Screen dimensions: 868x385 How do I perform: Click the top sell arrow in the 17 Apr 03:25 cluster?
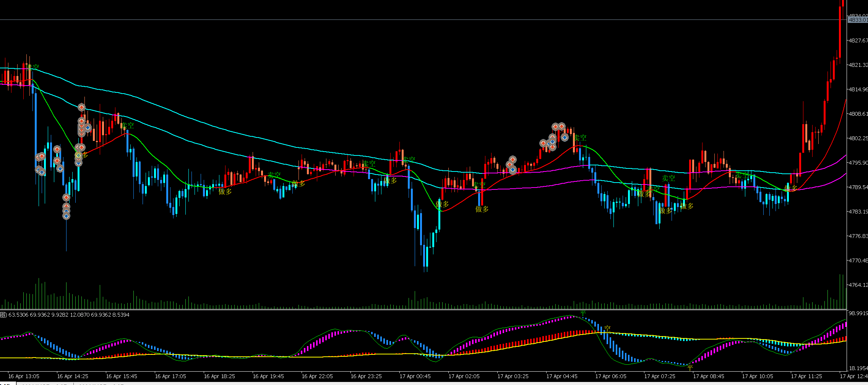pos(513,159)
